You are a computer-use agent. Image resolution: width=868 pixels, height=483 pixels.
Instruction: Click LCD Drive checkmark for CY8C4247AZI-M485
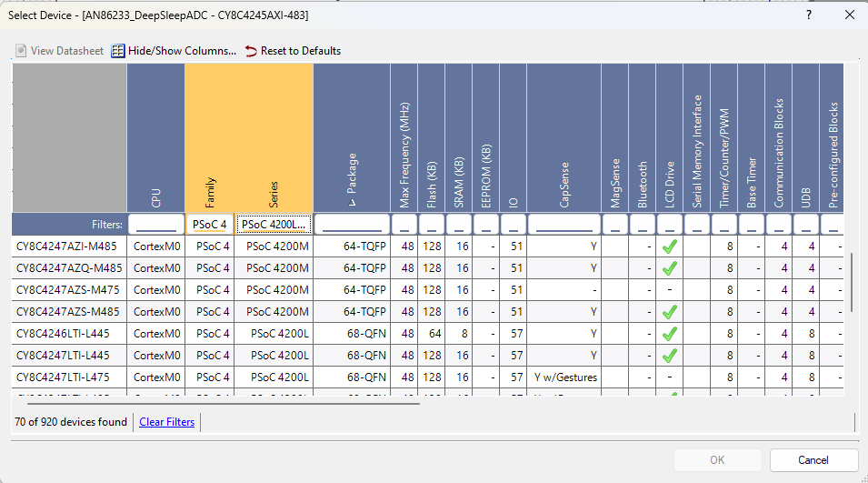pos(669,247)
